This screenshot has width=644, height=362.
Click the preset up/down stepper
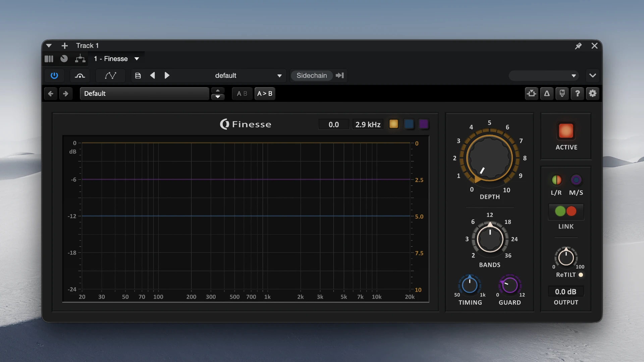point(218,94)
